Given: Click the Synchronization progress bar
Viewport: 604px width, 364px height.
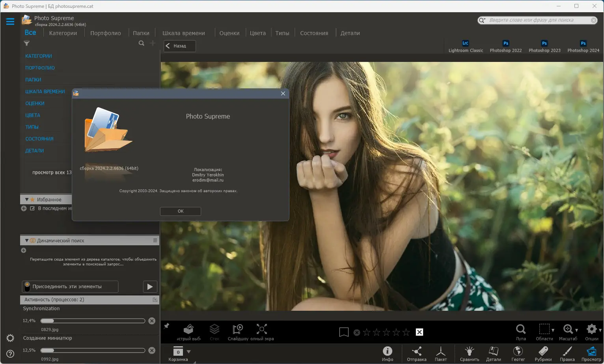Looking at the screenshot, I should point(93,321).
